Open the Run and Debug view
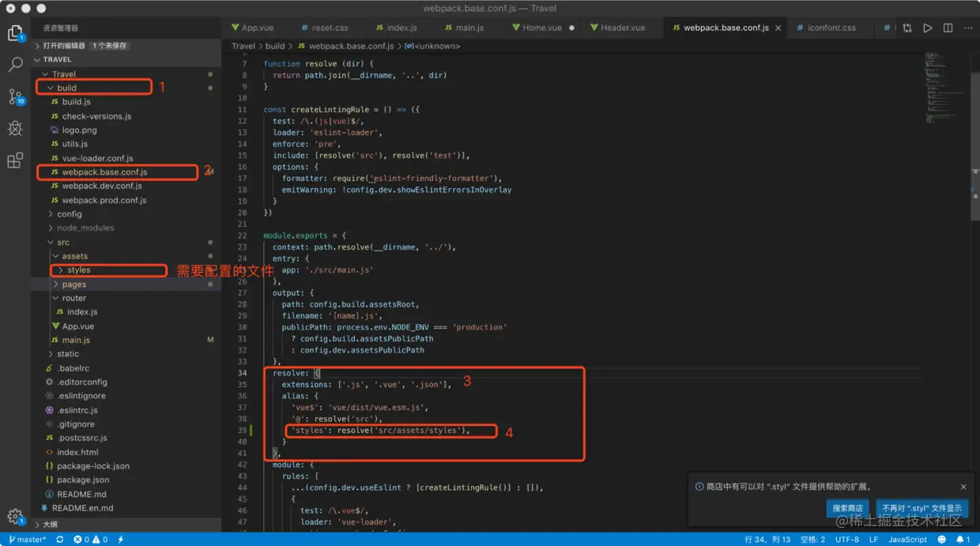 pos(15,129)
